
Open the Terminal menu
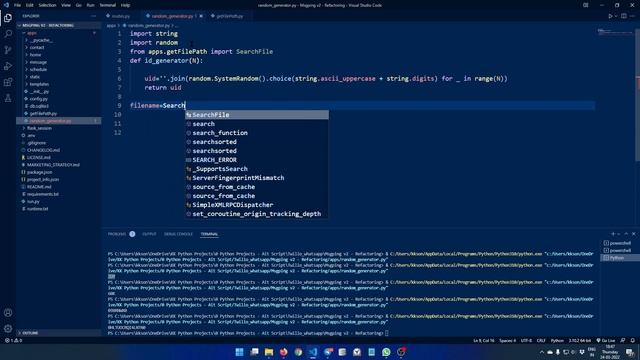[x=107, y=5]
